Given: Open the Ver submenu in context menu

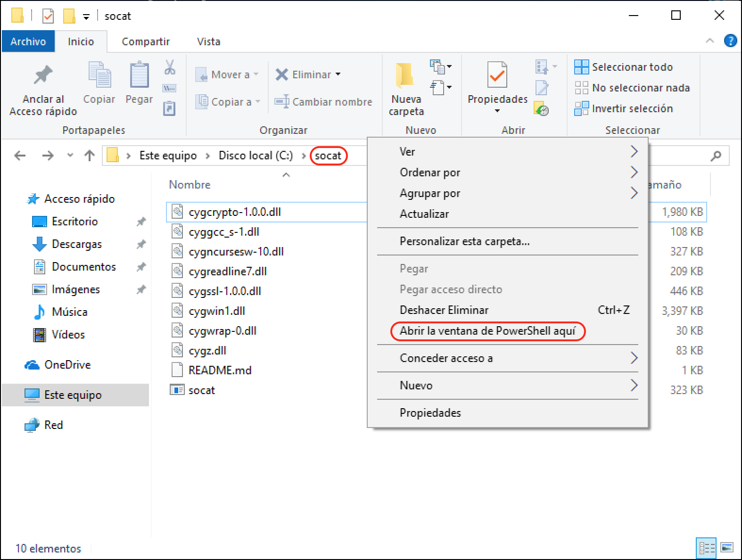Looking at the screenshot, I should pos(508,151).
